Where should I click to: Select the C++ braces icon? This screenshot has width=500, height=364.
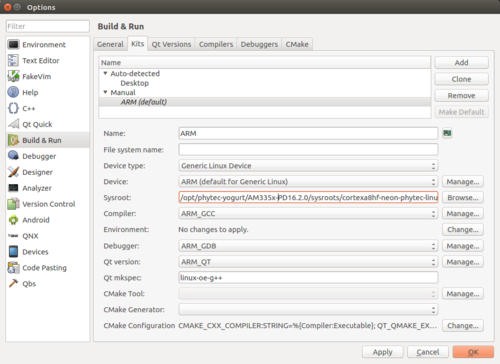(13, 108)
